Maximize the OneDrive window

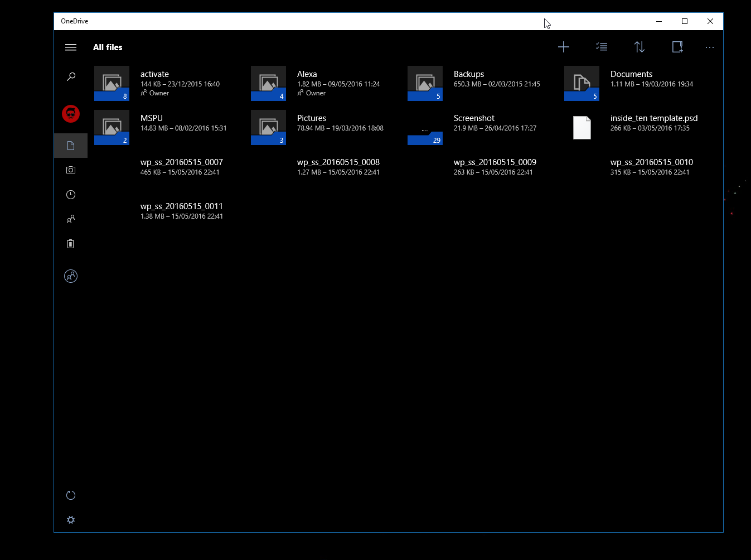coord(685,21)
